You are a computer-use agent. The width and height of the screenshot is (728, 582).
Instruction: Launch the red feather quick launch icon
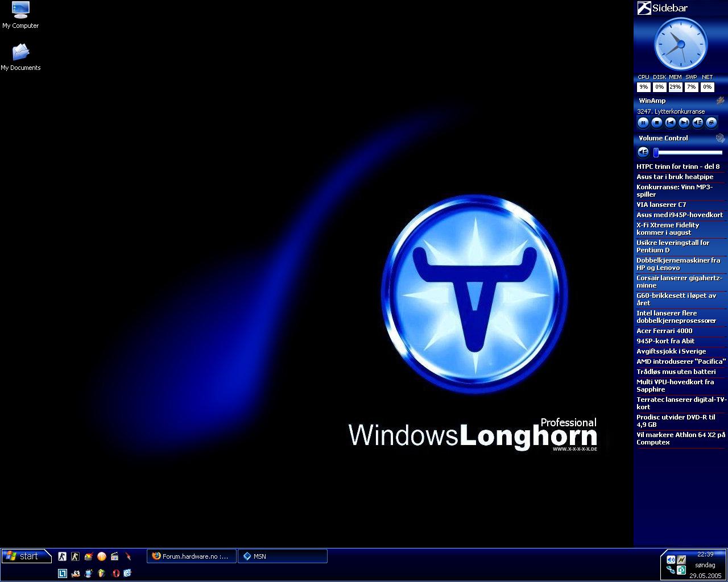point(129,556)
